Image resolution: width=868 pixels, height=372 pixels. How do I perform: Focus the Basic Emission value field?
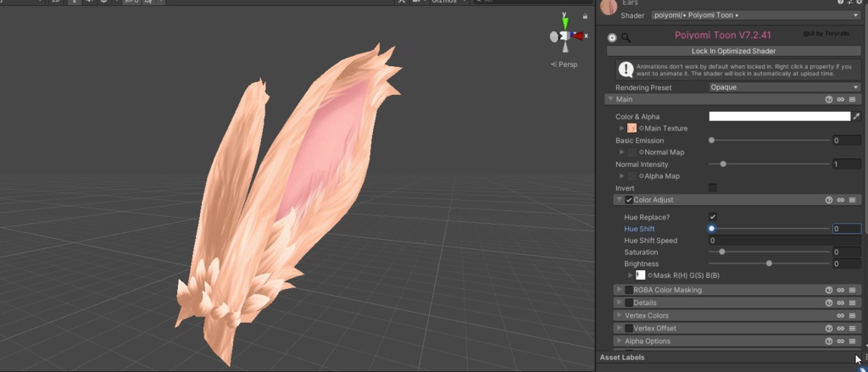847,141
